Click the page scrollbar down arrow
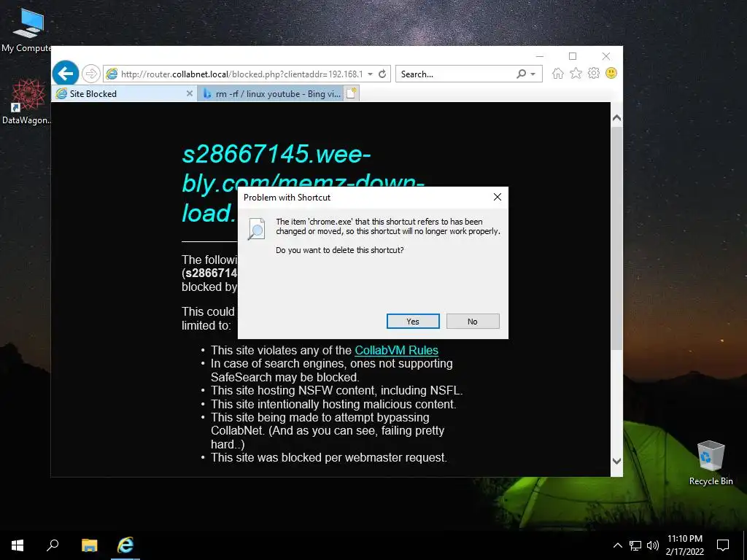747x560 pixels. pos(616,461)
